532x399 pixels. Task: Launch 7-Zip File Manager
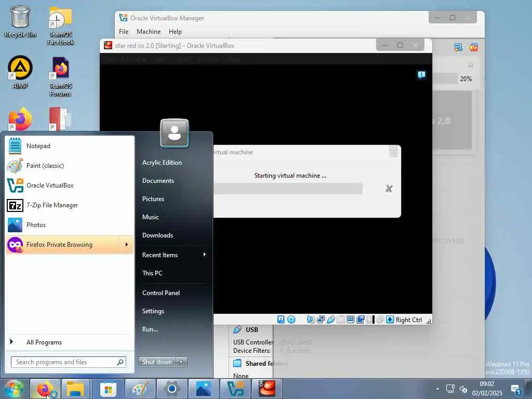(70, 205)
